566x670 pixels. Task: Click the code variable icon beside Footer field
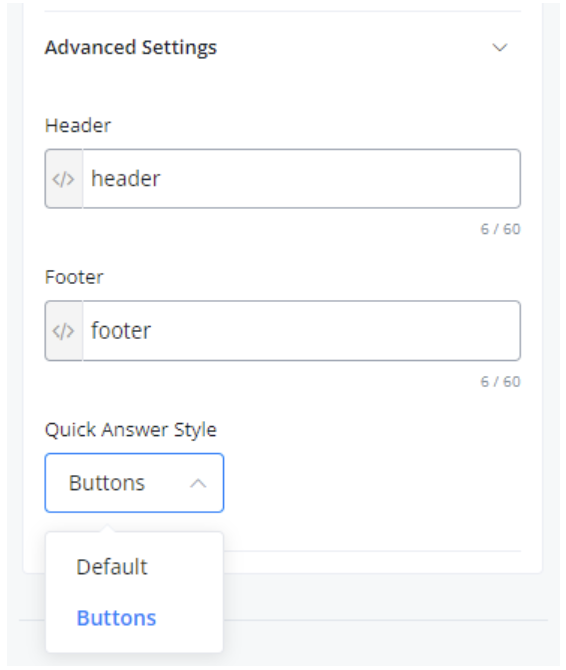64,331
